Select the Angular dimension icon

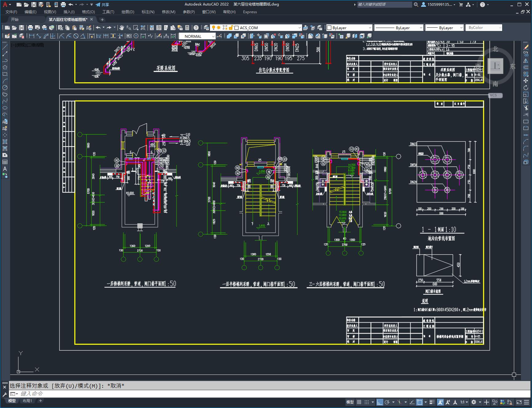[83, 36]
